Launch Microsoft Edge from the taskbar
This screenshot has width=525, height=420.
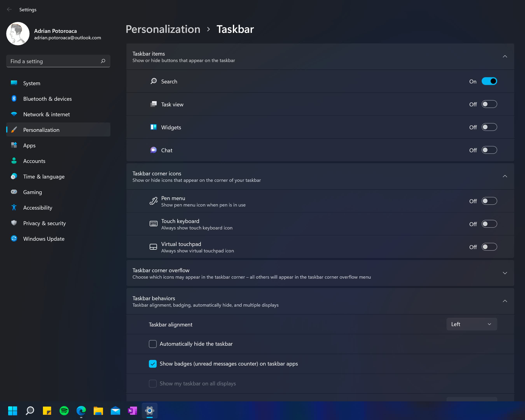[81, 411]
